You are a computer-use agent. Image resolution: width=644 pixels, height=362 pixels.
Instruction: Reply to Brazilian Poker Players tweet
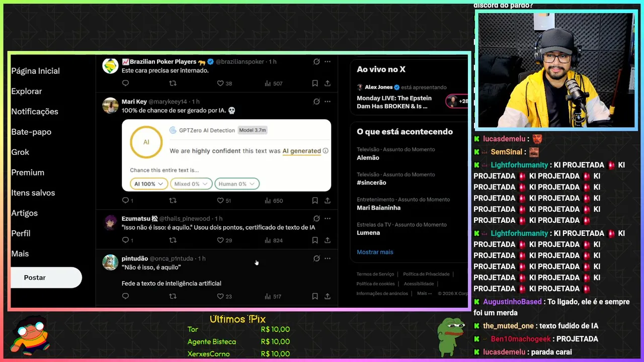(125, 83)
